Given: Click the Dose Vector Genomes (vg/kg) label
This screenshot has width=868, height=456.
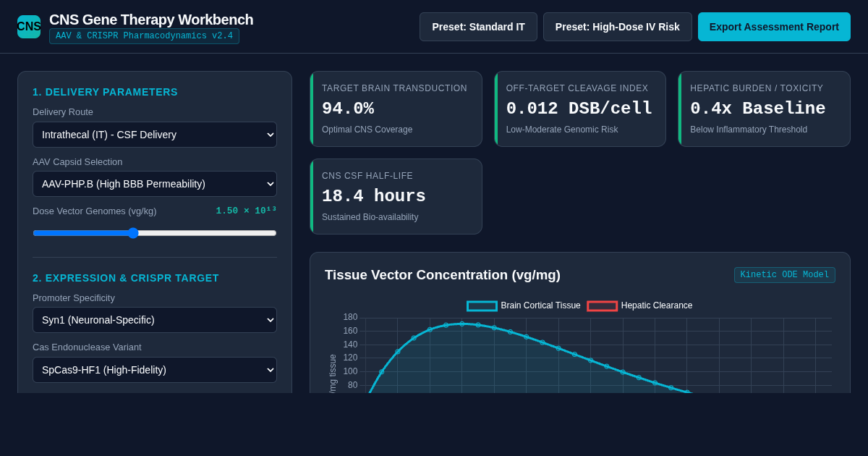Looking at the screenshot, I should point(94,211).
